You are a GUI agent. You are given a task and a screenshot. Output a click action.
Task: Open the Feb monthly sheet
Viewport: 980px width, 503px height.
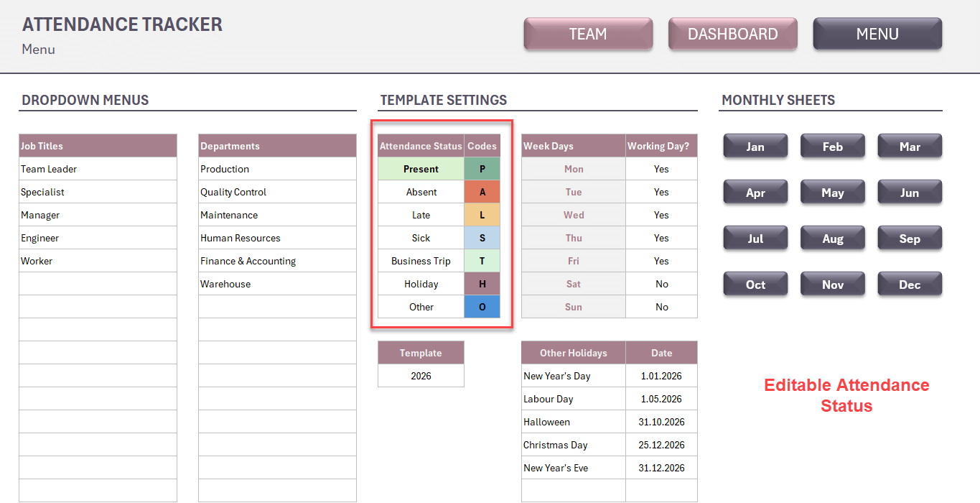pos(832,147)
